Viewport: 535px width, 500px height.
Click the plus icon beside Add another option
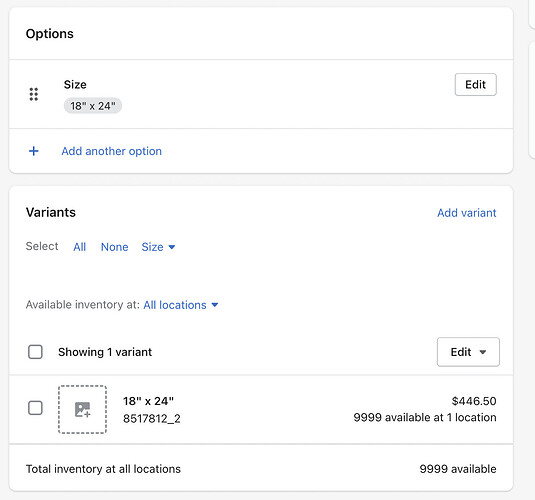coord(33,151)
